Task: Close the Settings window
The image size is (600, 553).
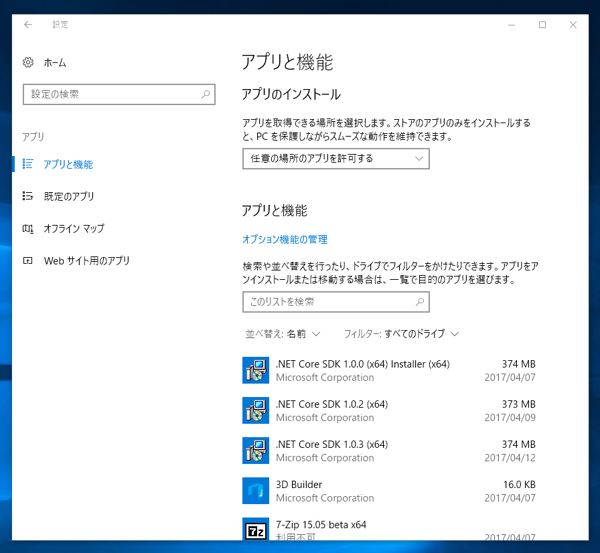Action: click(x=573, y=25)
